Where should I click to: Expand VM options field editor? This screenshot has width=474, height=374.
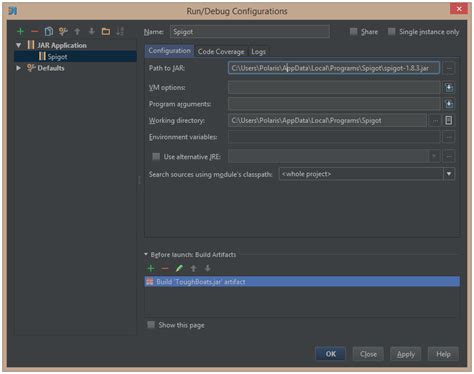(x=449, y=87)
